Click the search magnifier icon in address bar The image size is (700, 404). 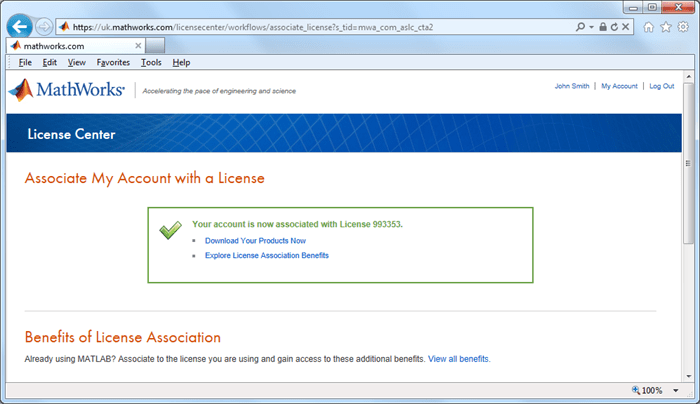click(x=580, y=27)
